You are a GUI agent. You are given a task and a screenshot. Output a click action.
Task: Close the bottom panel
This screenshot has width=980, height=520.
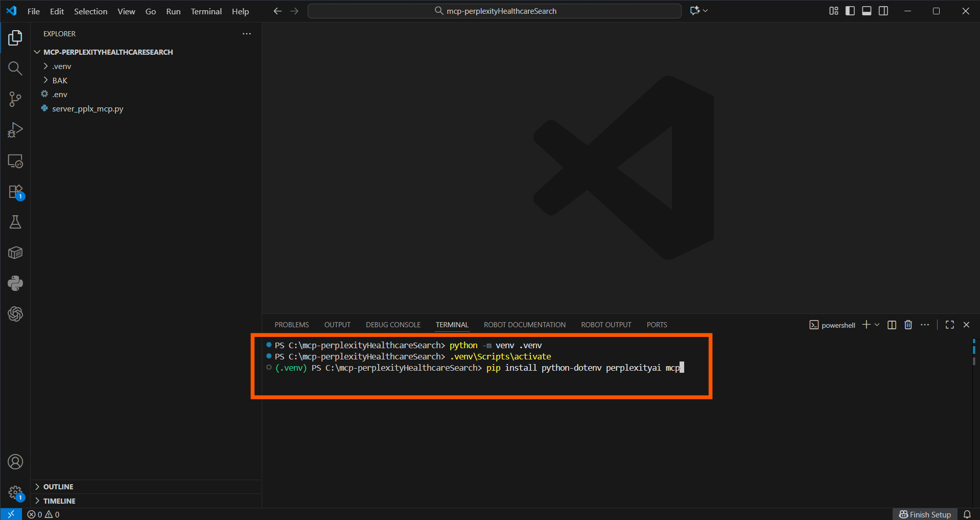point(966,325)
